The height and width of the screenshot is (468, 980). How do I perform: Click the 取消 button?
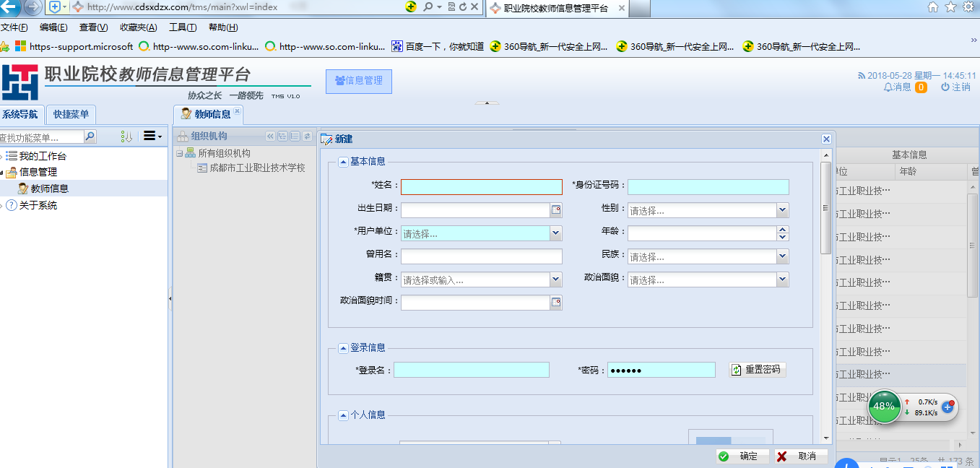point(801,456)
